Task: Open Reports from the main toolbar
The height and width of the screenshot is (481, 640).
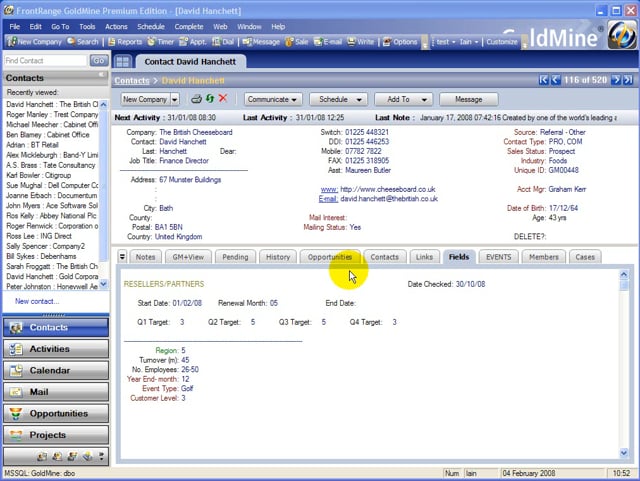Action: (125, 42)
